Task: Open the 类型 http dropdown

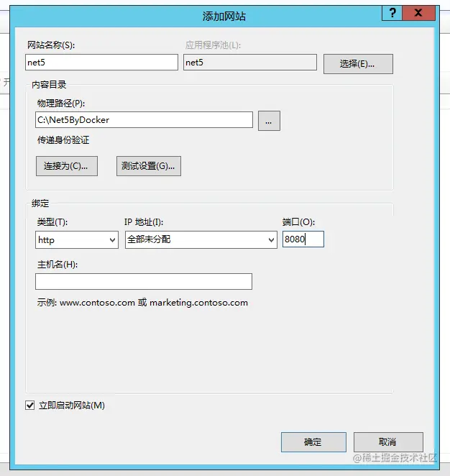Action: (77, 240)
